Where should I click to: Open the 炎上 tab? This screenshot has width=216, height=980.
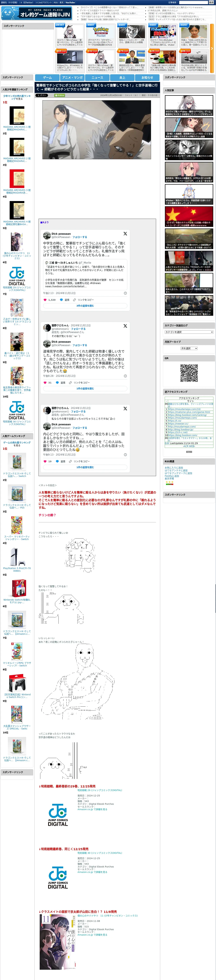[x=122, y=78]
